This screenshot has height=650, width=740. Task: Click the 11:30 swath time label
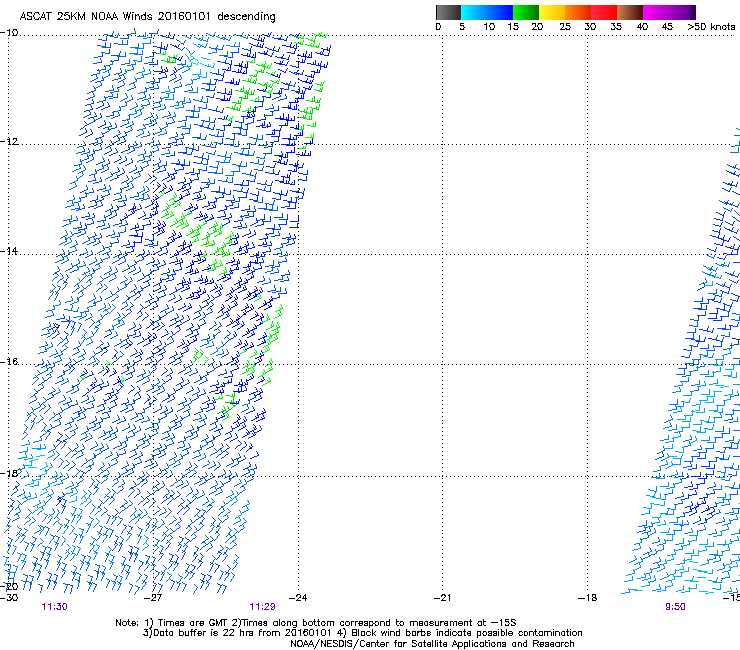pos(54,607)
